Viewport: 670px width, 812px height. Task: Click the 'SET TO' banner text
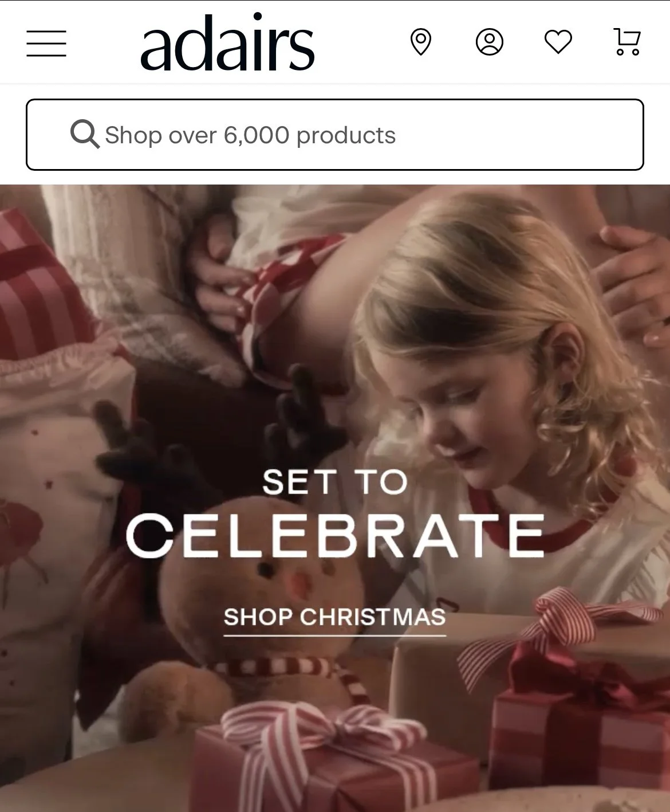(x=335, y=482)
